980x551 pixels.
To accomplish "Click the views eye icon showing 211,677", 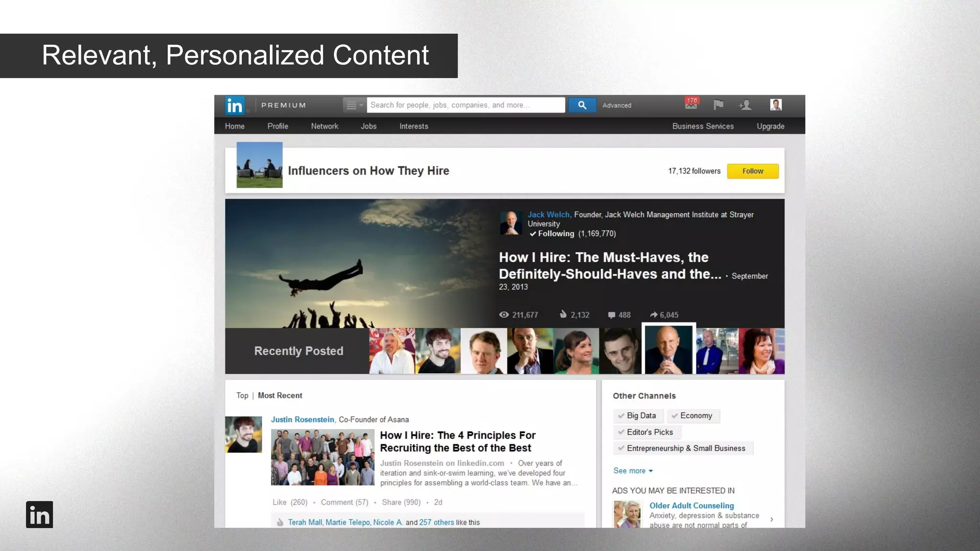I will pos(504,315).
